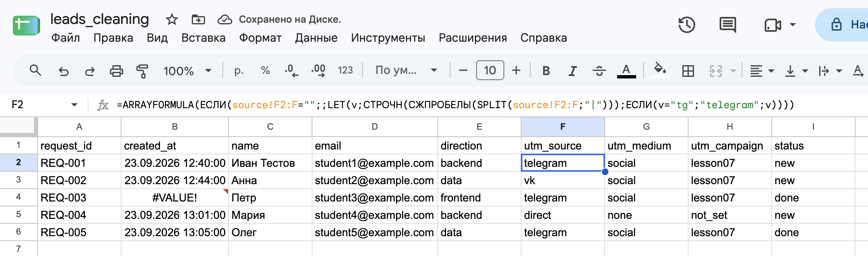The width and height of the screenshot is (868, 256).
Task: Open the comments panel icon
Action: pyautogui.click(x=728, y=25)
